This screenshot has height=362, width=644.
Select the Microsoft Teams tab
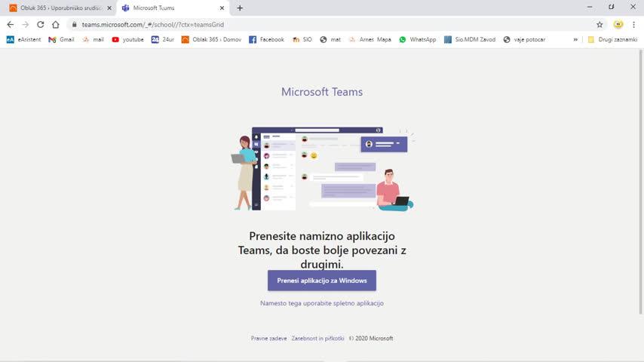[170, 8]
